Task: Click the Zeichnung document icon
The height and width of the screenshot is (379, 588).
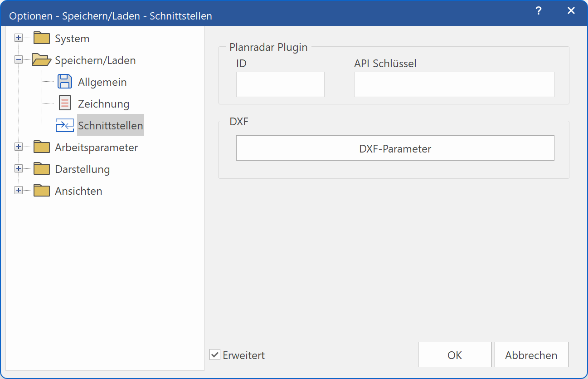Action: point(65,103)
